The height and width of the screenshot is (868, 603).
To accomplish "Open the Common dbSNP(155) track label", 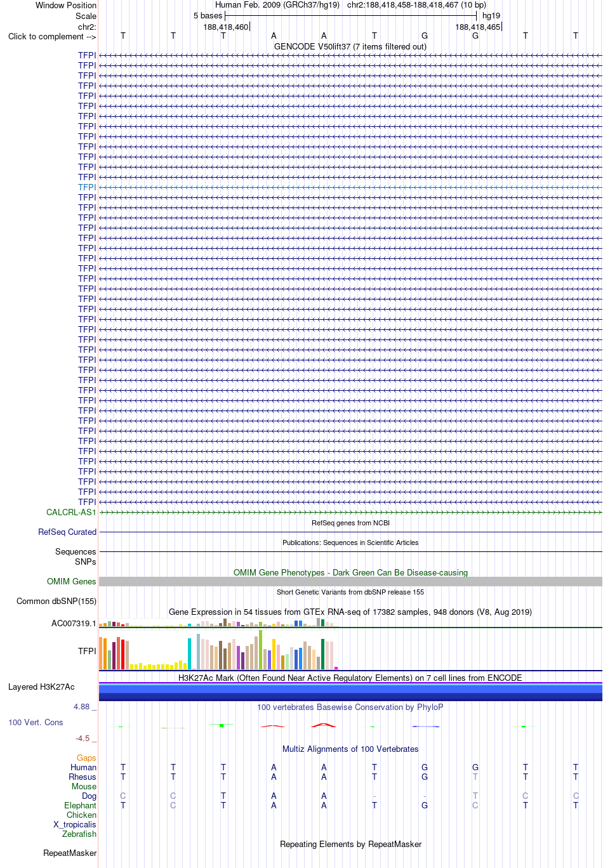I will tap(56, 601).
